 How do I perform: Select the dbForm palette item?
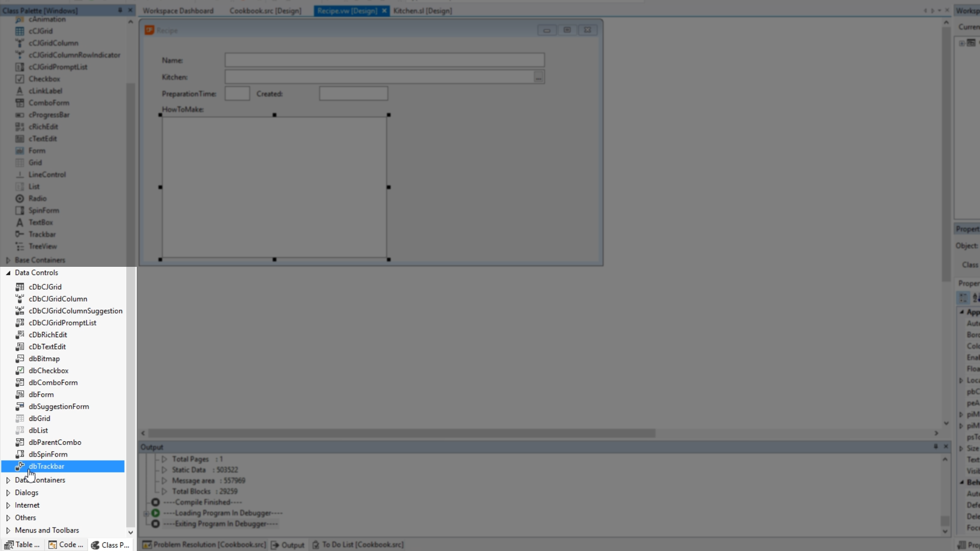coord(41,394)
